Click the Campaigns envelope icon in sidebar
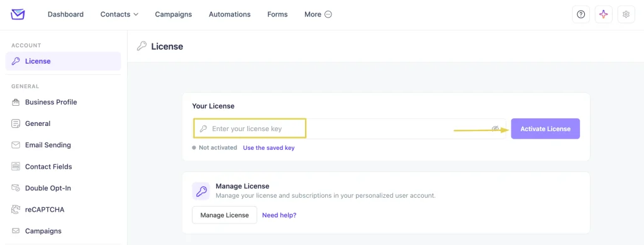The image size is (644, 245). click(x=16, y=231)
